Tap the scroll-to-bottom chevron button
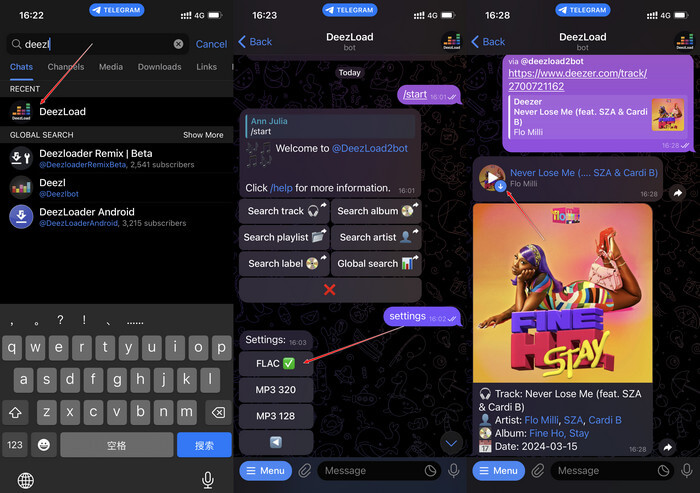This screenshot has width=700, height=493. coord(451,443)
